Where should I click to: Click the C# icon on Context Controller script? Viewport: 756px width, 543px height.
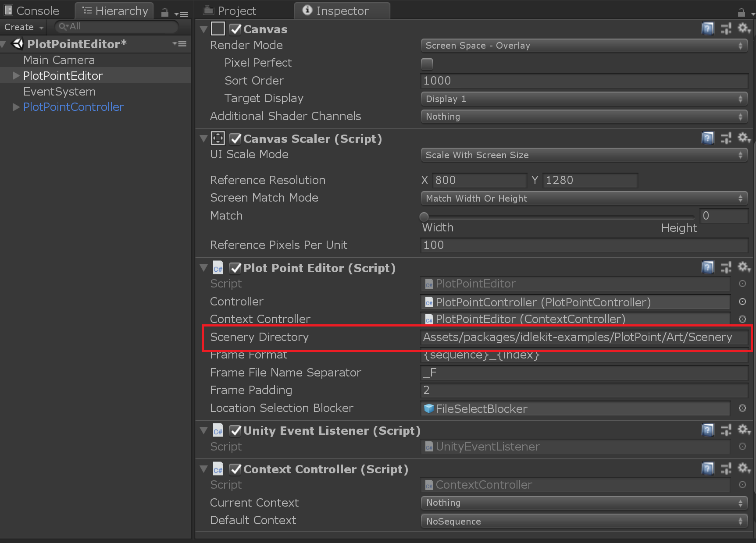pyautogui.click(x=218, y=469)
